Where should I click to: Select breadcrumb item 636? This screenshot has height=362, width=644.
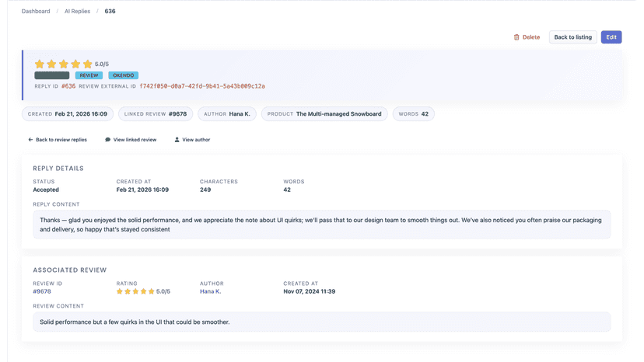110,12
